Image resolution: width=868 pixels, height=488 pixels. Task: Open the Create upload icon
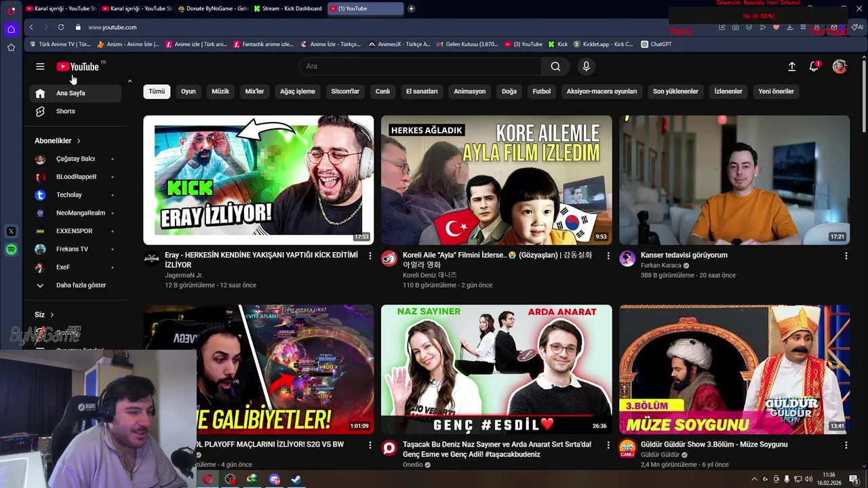pyautogui.click(x=791, y=66)
